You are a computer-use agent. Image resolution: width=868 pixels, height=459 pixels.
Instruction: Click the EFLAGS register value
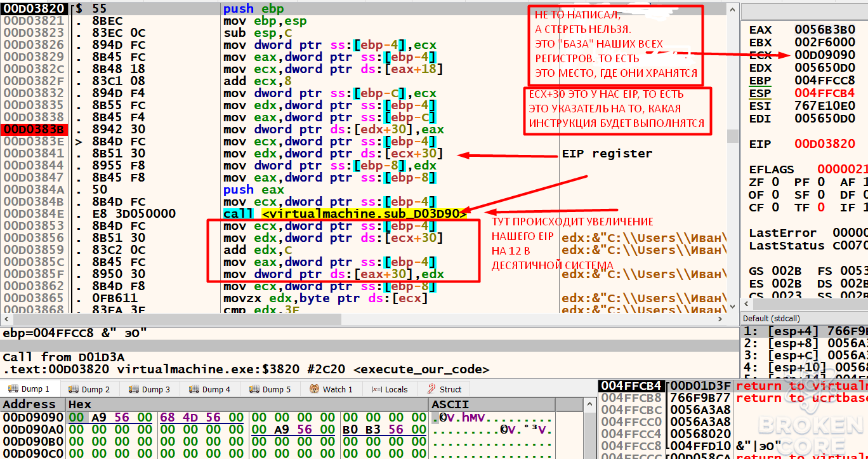(x=842, y=170)
